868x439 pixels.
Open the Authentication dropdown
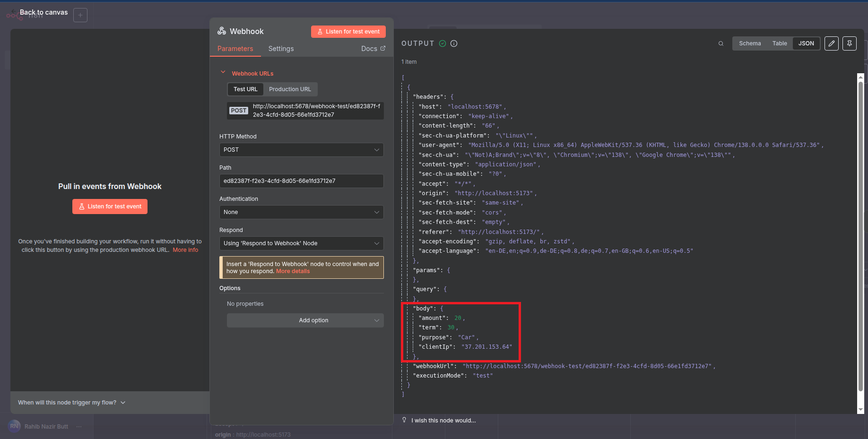[x=301, y=212]
